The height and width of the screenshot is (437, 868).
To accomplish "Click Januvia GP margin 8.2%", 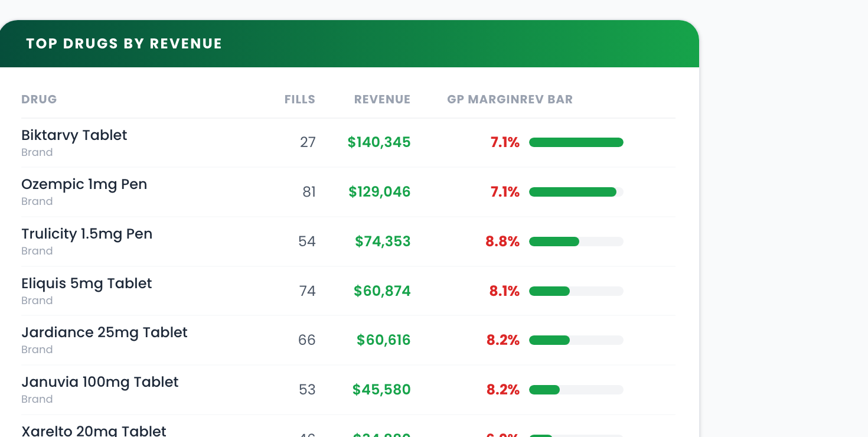I will tap(503, 390).
